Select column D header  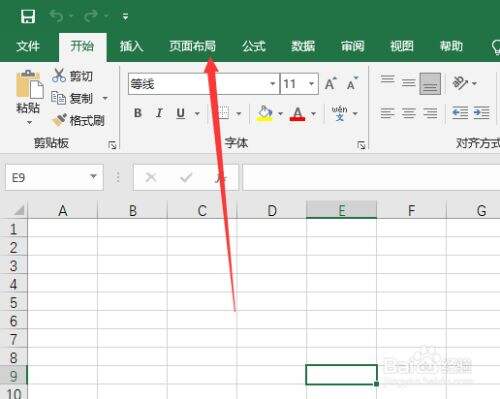pyautogui.click(x=272, y=210)
